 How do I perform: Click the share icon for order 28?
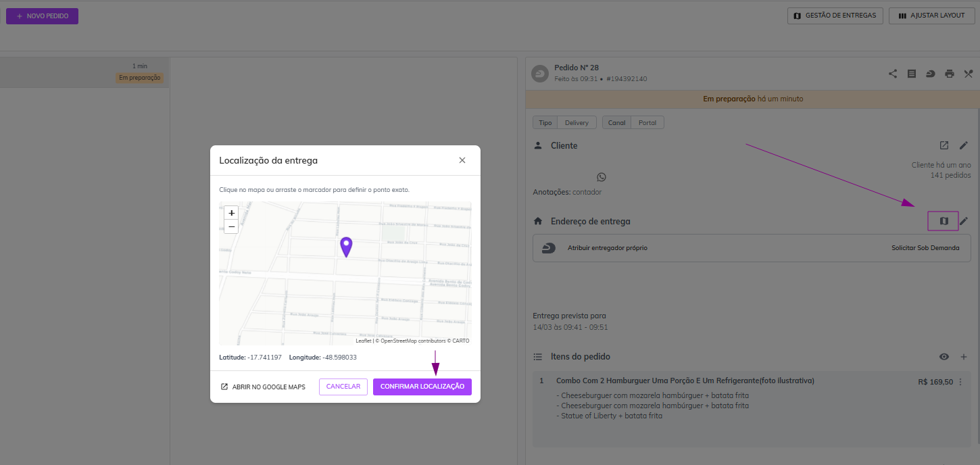click(893, 74)
